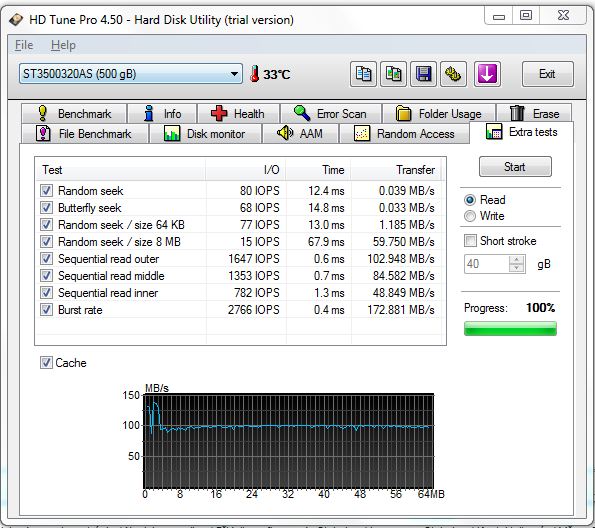595x528 pixels.
Task: Click the 67.9 ms time value
Action: (x=326, y=242)
